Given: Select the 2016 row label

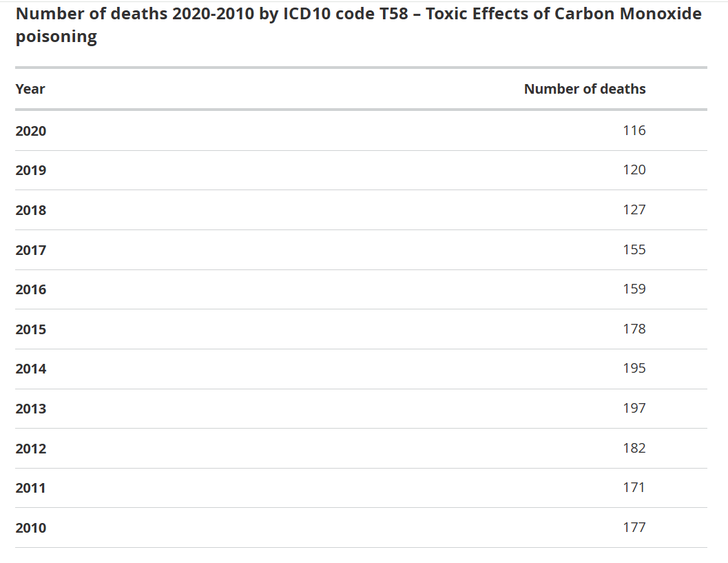Looking at the screenshot, I should pyautogui.click(x=31, y=289).
